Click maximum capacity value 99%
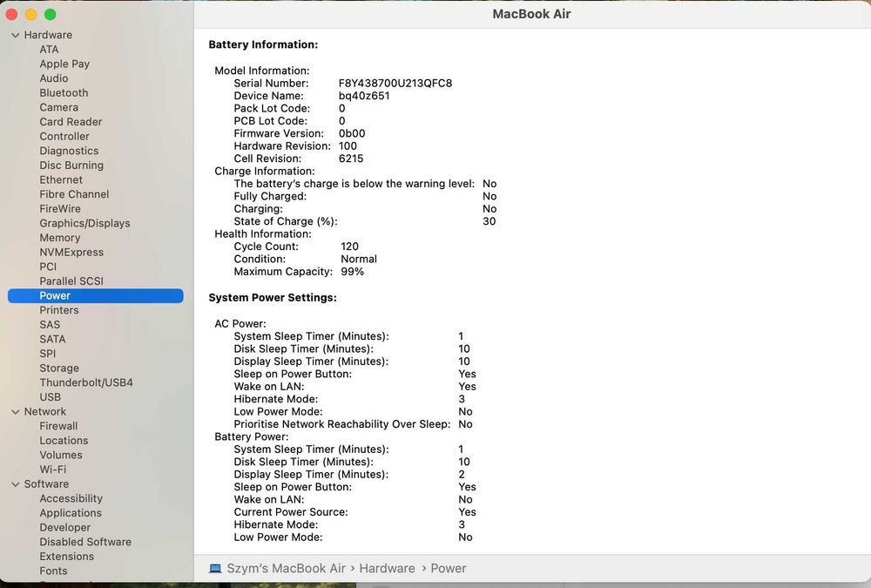This screenshot has height=588, width=871. pyautogui.click(x=352, y=272)
